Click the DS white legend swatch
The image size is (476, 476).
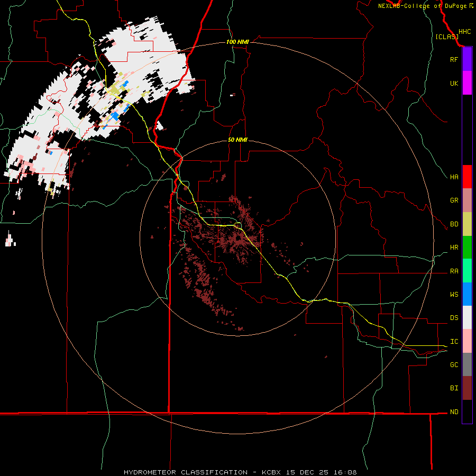tap(467, 317)
